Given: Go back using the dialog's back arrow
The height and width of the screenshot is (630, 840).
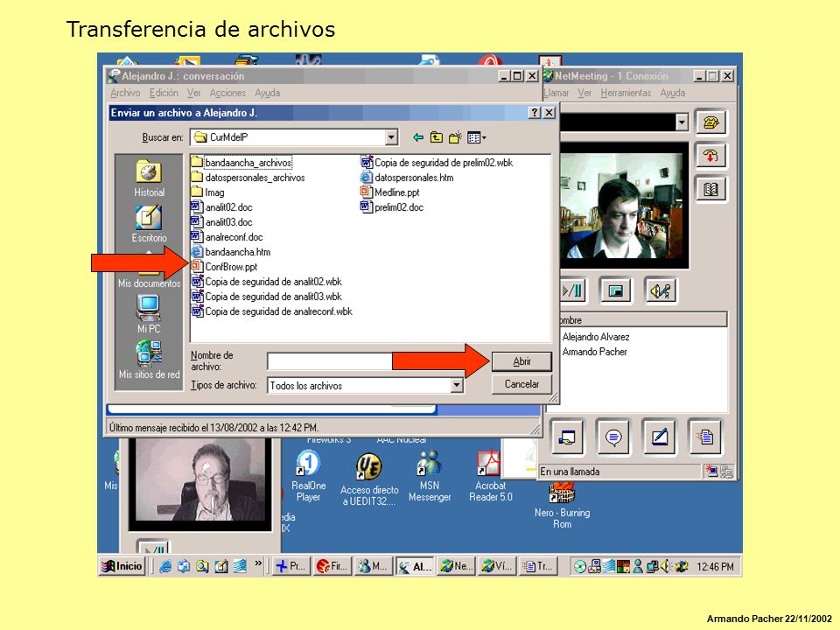Looking at the screenshot, I should pyautogui.click(x=418, y=137).
